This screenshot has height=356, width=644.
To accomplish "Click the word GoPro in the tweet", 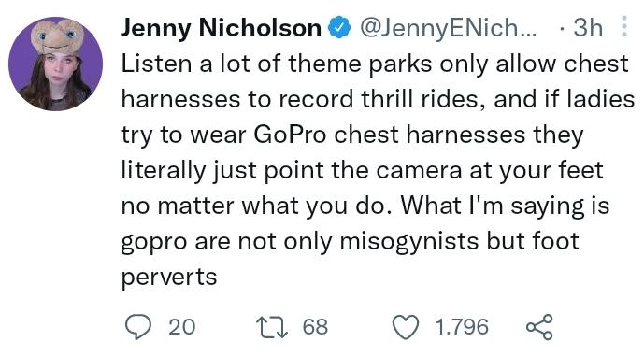I will pos(291,135).
